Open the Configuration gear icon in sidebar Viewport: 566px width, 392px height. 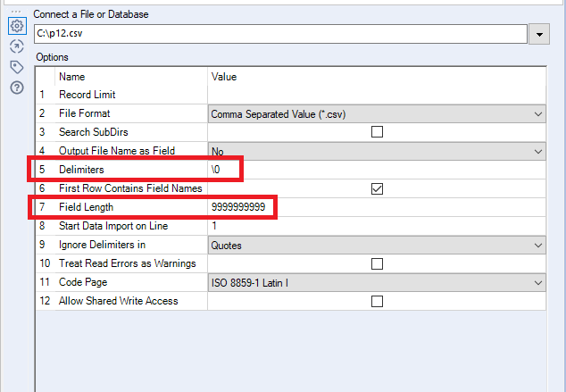pos(16,27)
